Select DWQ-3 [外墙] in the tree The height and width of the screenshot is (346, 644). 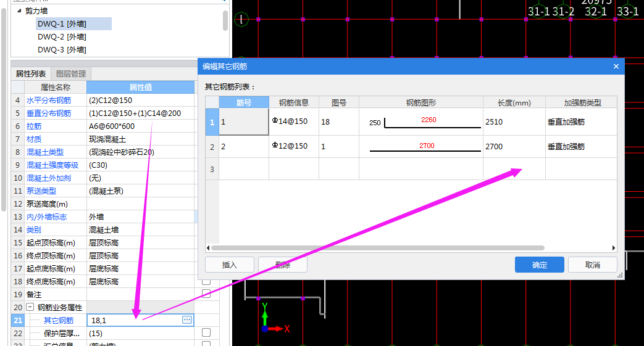click(x=62, y=50)
